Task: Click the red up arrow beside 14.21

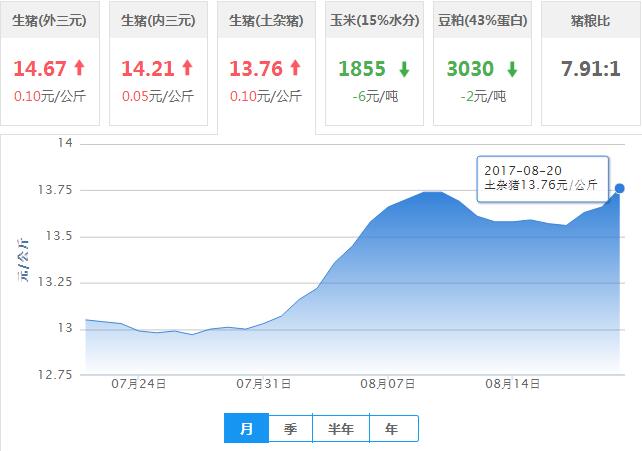Action: pos(188,68)
